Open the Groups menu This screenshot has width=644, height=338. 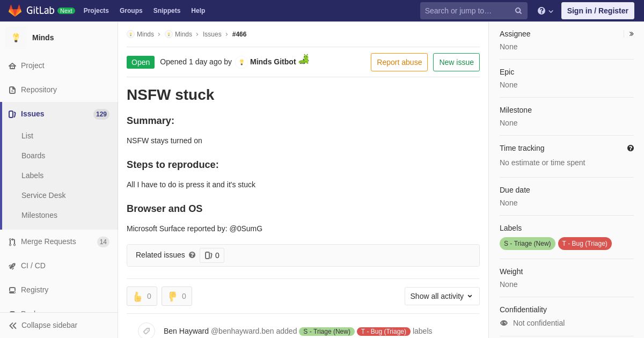131,11
